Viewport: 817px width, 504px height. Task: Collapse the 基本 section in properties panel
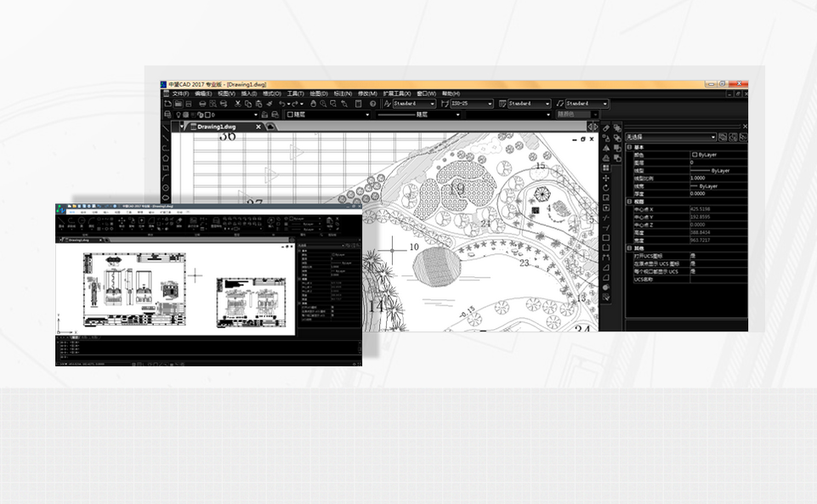tap(629, 147)
